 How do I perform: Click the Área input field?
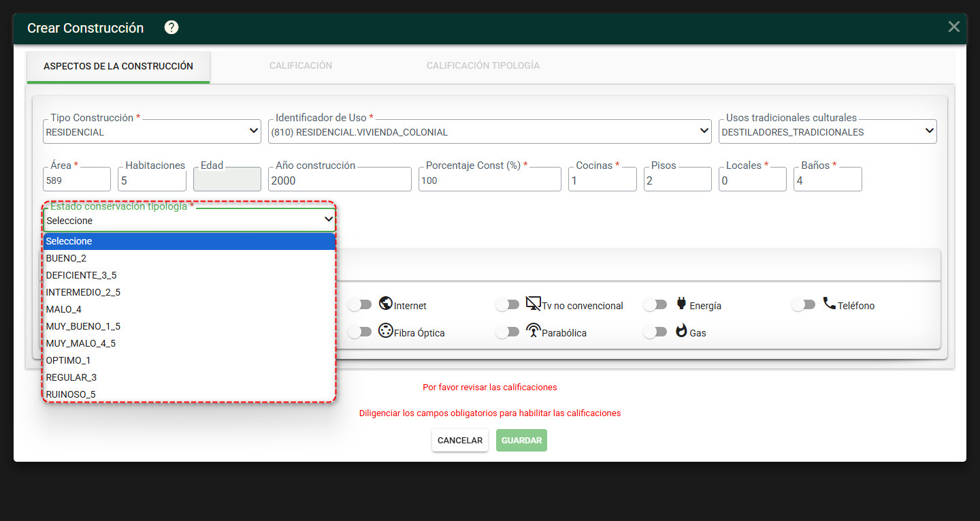coord(77,180)
